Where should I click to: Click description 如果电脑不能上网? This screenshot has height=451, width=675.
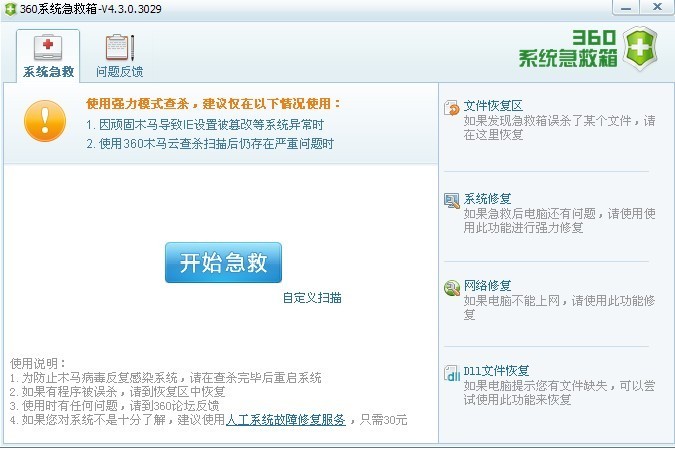pyautogui.click(x=560, y=307)
